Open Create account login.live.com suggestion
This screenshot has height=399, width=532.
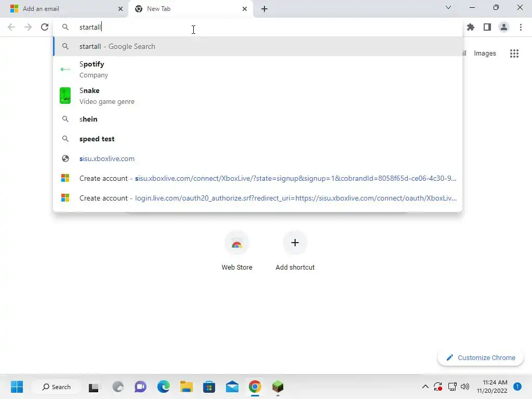tap(258, 198)
